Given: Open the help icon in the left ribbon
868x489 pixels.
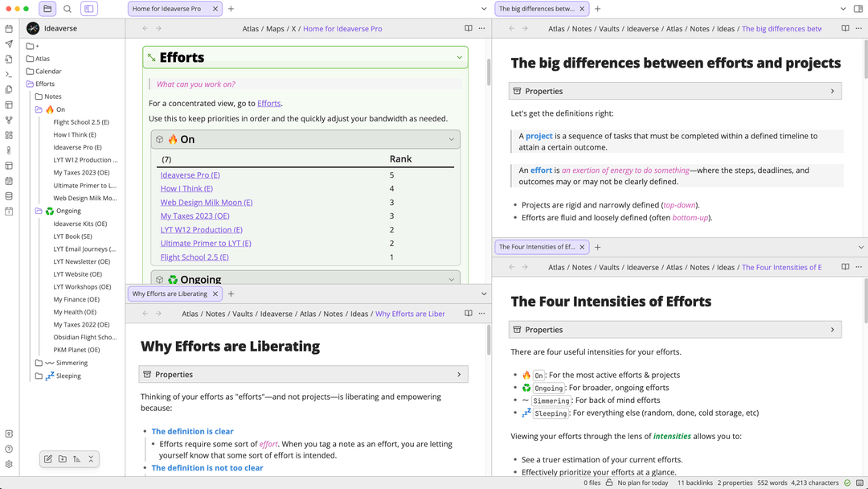Looking at the screenshot, I should coord(9,449).
